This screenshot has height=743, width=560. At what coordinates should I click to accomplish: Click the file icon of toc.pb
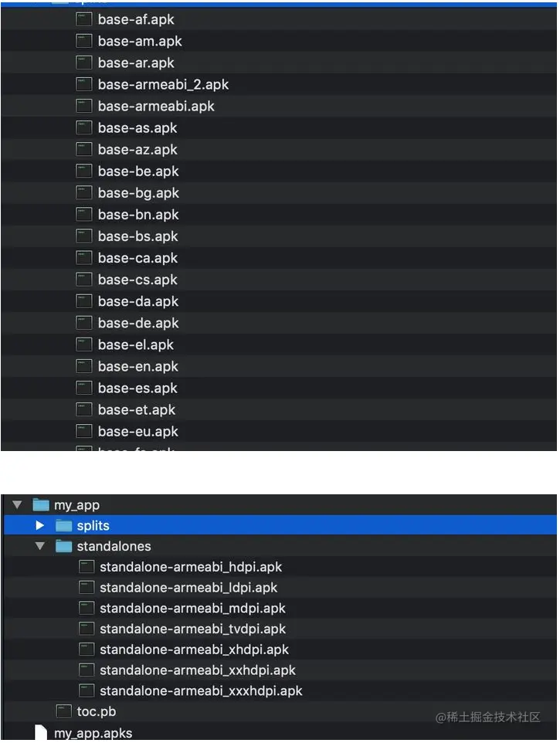tap(63, 711)
